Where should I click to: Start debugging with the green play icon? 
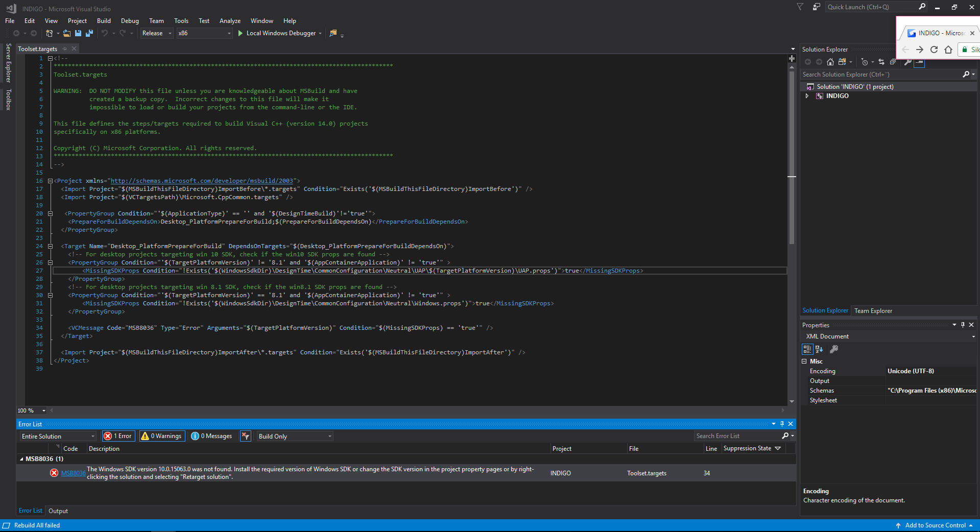tap(240, 33)
